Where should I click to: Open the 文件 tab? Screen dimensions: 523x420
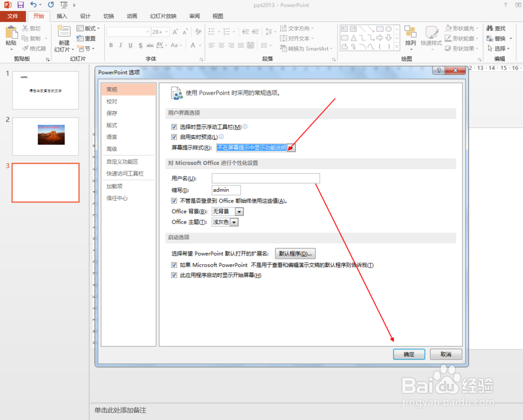13,16
